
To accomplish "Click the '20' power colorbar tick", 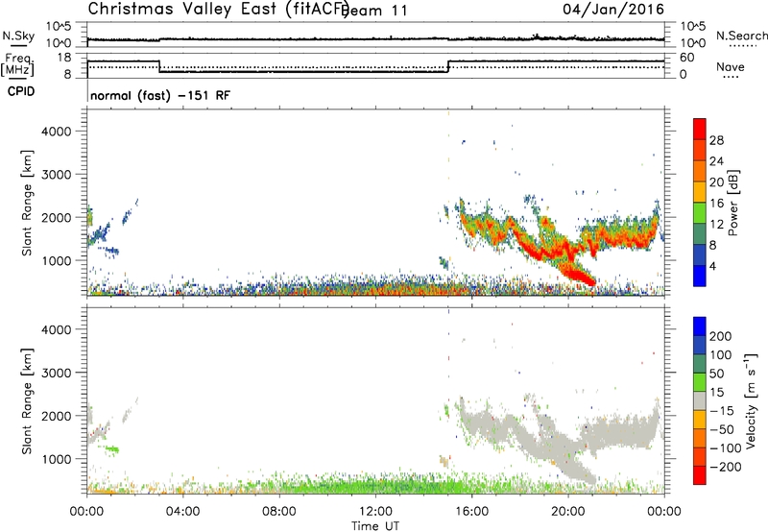I will click(716, 182).
